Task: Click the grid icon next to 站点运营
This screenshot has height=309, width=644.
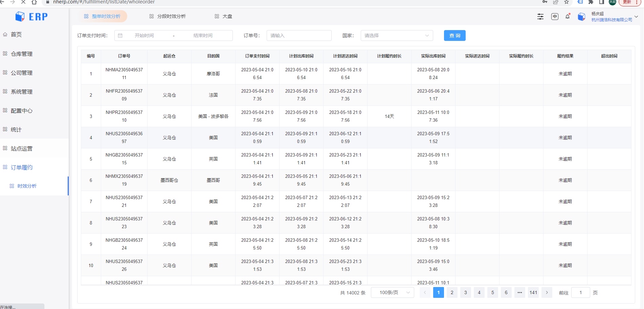Action: pos(5,148)
